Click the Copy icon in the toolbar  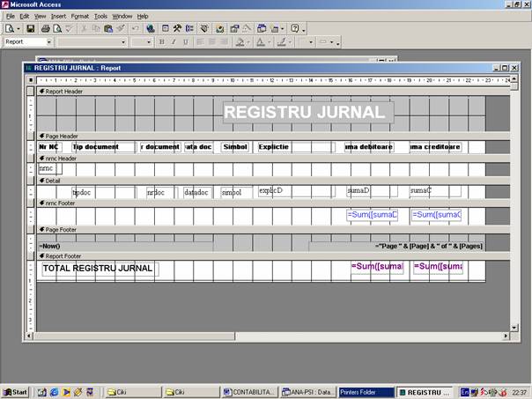(96, 29)
